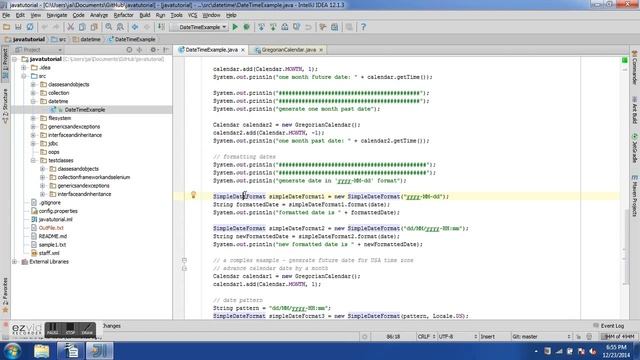Open the Structure side tool window
The image size is (640, 360).
coord(5,106)
